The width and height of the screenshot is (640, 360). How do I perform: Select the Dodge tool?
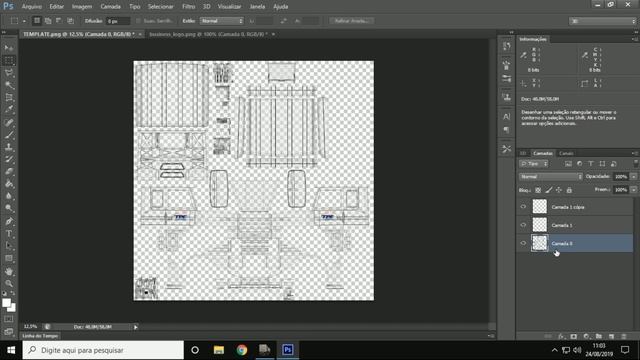click(x=9, y=208)
